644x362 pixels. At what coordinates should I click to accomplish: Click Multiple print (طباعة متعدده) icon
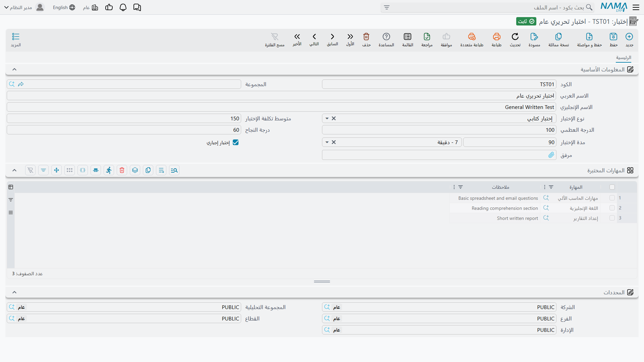(472, 40)
